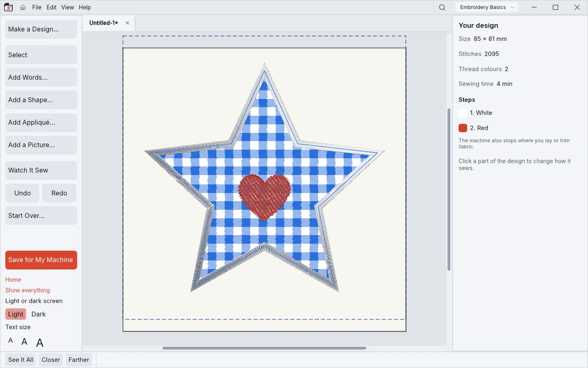Go to the Home icon in title bar
Viewport: 588px width, 368px height.
[x=23, y=7]
